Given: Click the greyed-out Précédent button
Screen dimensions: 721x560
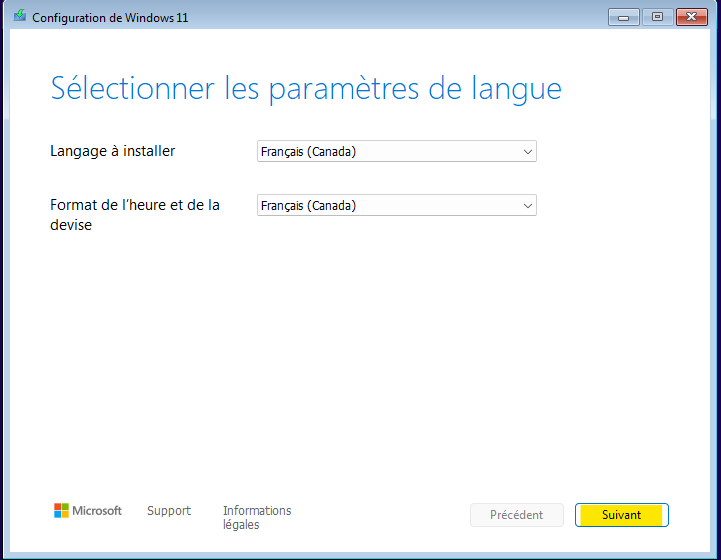Looking at the screenshot, I should 517,515.
